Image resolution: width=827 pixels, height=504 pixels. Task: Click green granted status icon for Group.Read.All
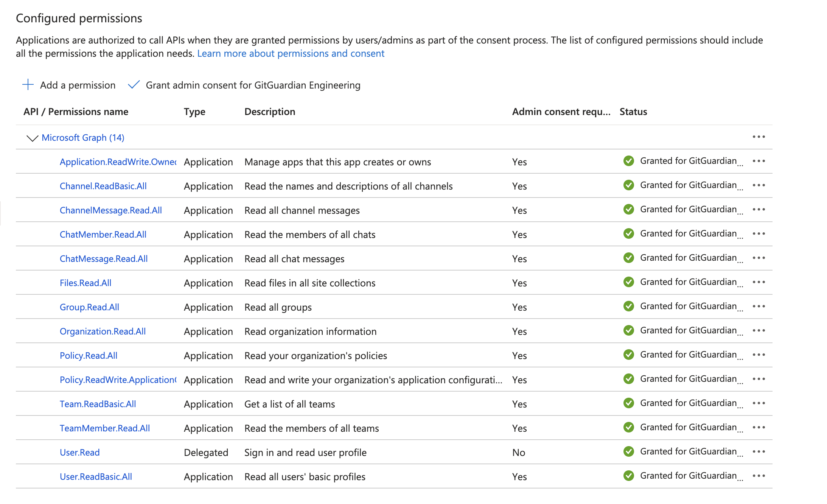tap(629, 306)
